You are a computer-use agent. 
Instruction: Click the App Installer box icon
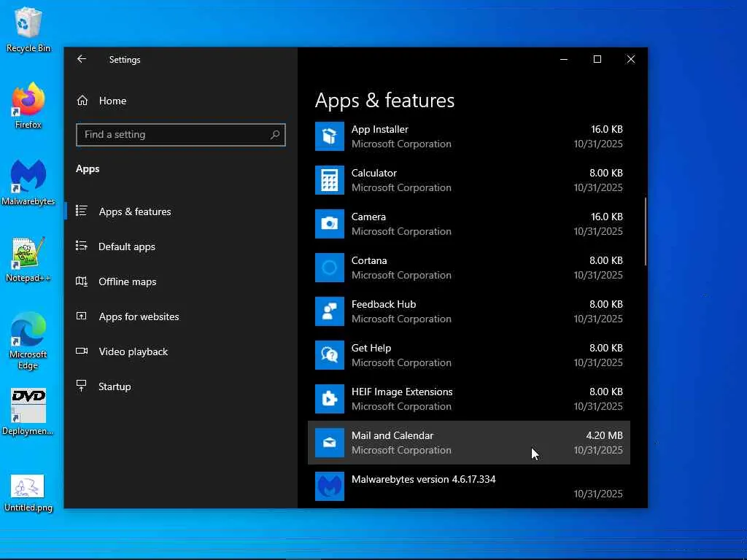(x=329, y=136)
